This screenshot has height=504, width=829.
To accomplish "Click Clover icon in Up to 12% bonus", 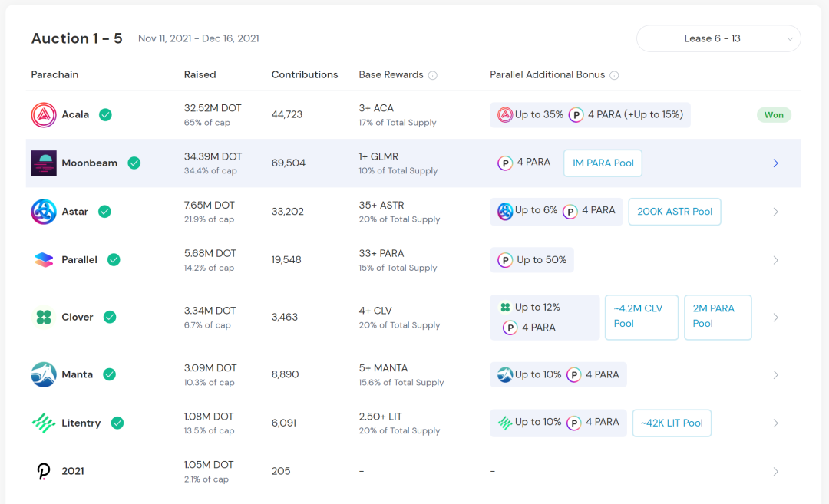I will click(505, 308).
